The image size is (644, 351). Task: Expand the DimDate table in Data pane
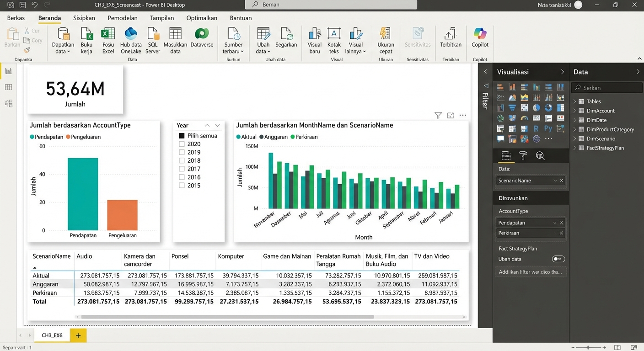click(x=574, y=120)
